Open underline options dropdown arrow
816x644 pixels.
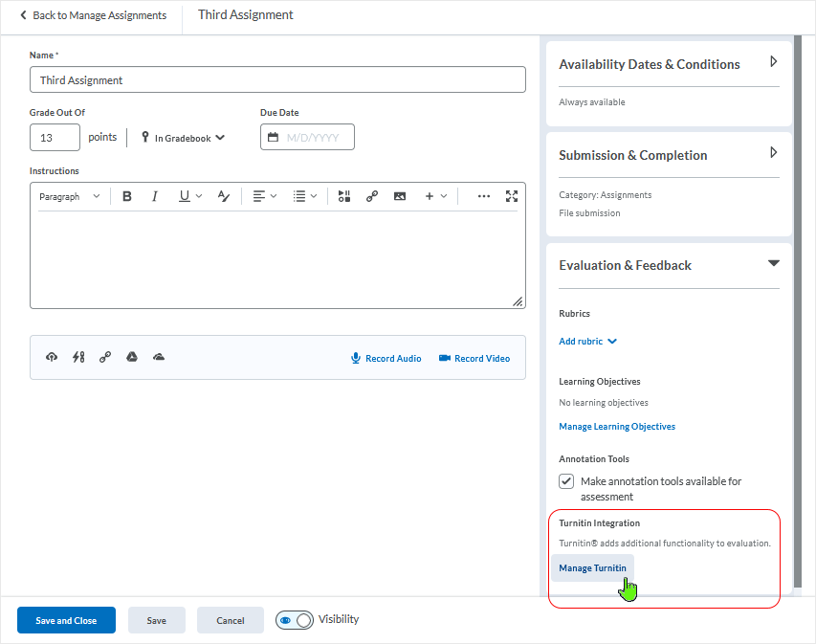[x=199, y=196]
